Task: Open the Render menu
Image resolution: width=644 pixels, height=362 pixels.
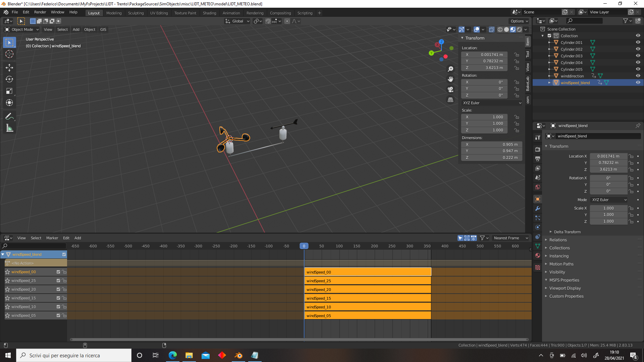Action: (40, 12)
